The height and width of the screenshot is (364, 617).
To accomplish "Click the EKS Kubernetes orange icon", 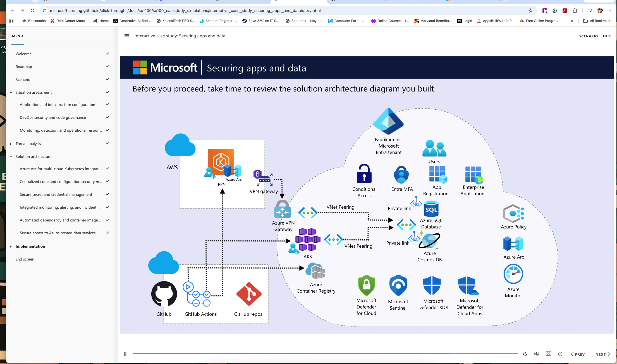I will point(221,162).
